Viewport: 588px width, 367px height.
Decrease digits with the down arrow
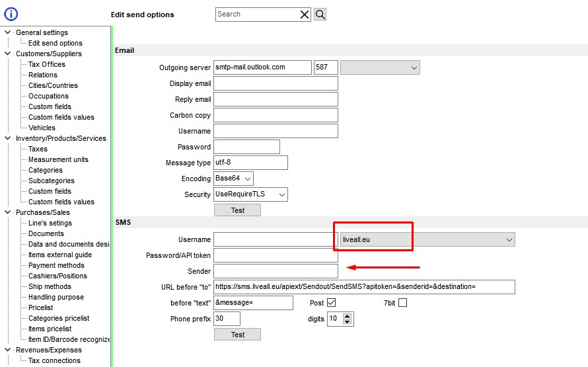348,321
